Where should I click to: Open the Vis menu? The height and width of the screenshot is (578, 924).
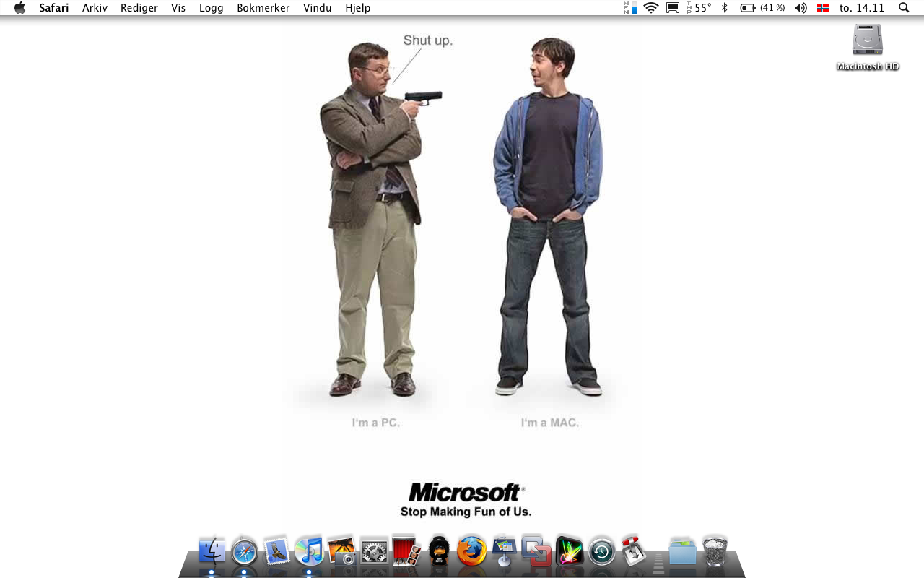(178, 8)
